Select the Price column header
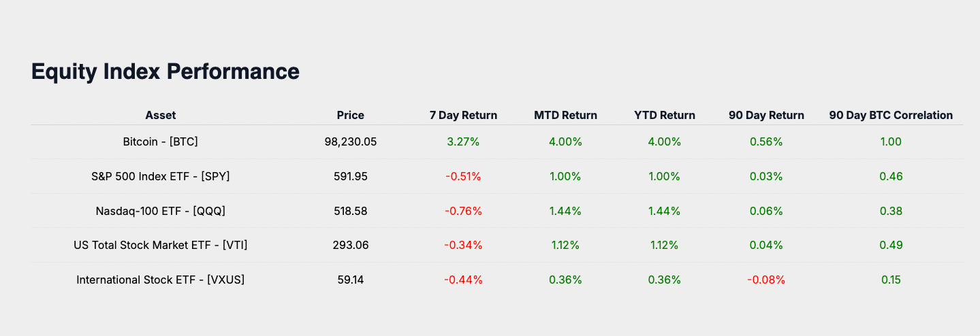The width and height of the screenshot is (980, 336). pos(351,115)
